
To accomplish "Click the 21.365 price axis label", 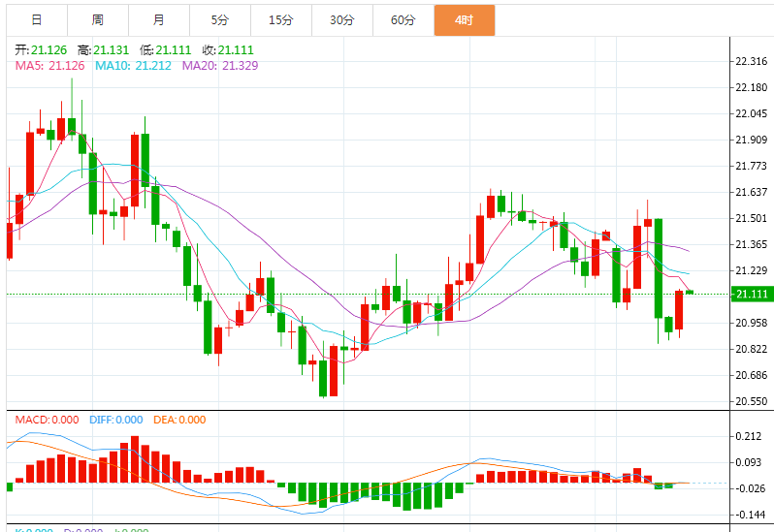I will coord(752,244).
